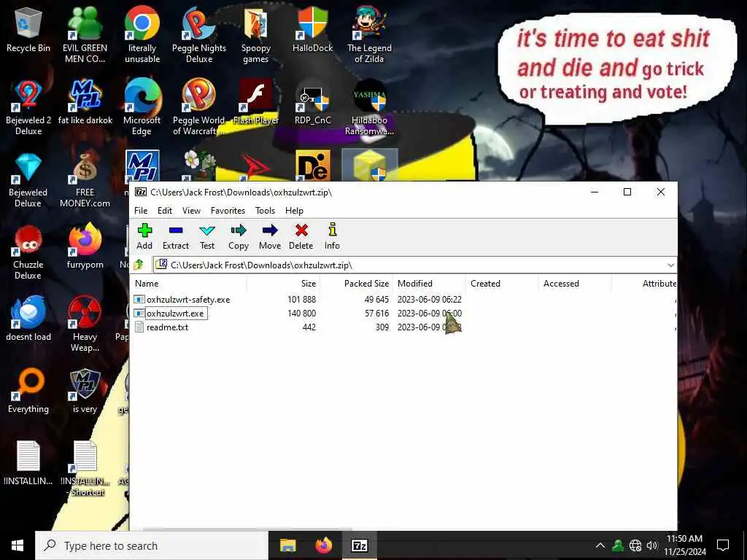
Task: Select the 'is very' desktop icon
Action: (85, 392)
